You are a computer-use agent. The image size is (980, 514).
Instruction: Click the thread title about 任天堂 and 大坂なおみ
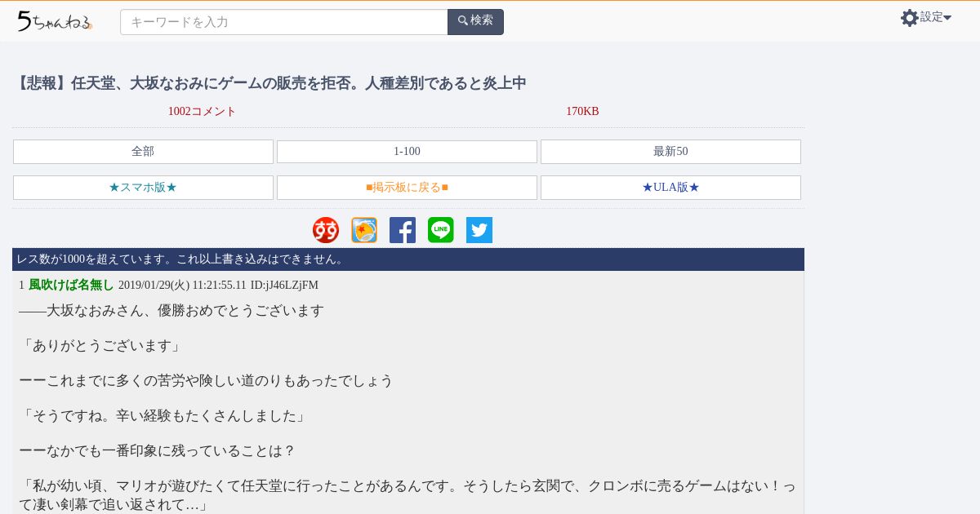(269, 83)
